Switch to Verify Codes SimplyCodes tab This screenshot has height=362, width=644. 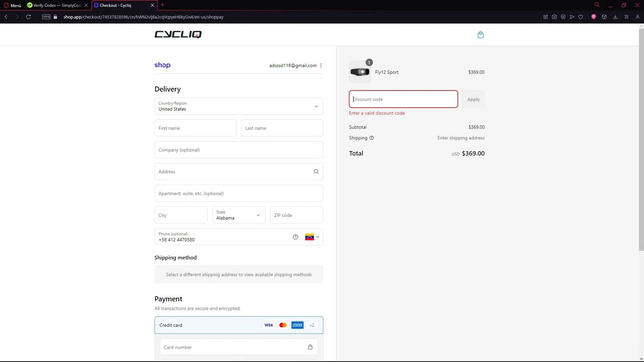(x=57, y=5)
